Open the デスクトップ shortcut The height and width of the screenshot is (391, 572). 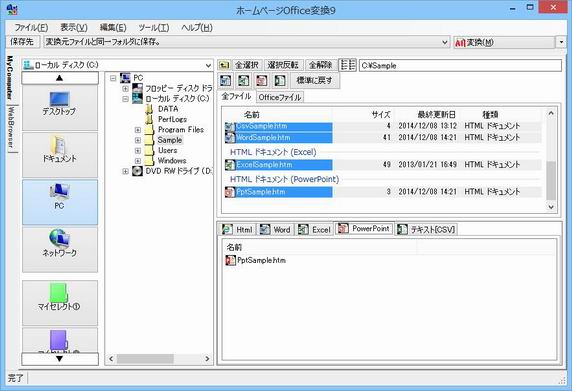coord(60,108)
